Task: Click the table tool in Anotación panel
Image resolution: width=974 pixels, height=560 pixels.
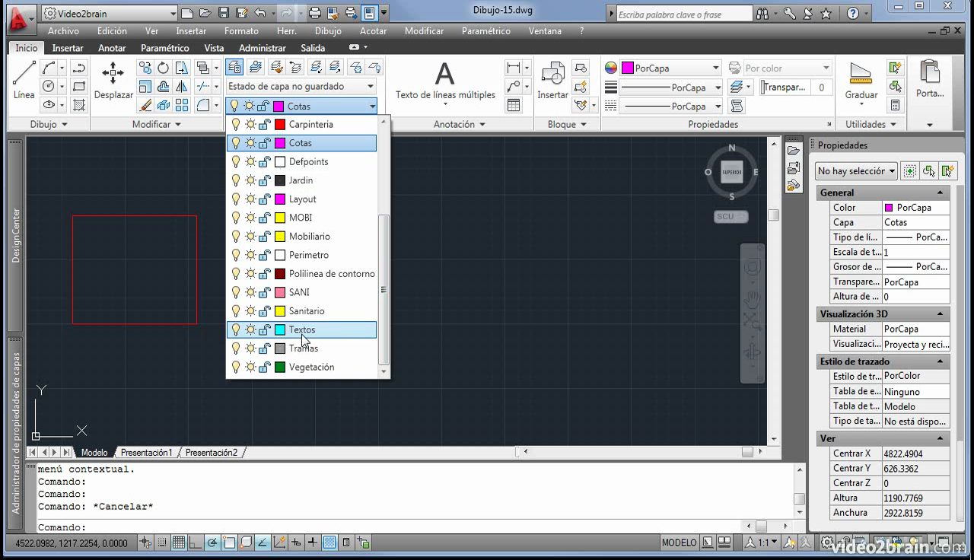Action: [514, 105]
